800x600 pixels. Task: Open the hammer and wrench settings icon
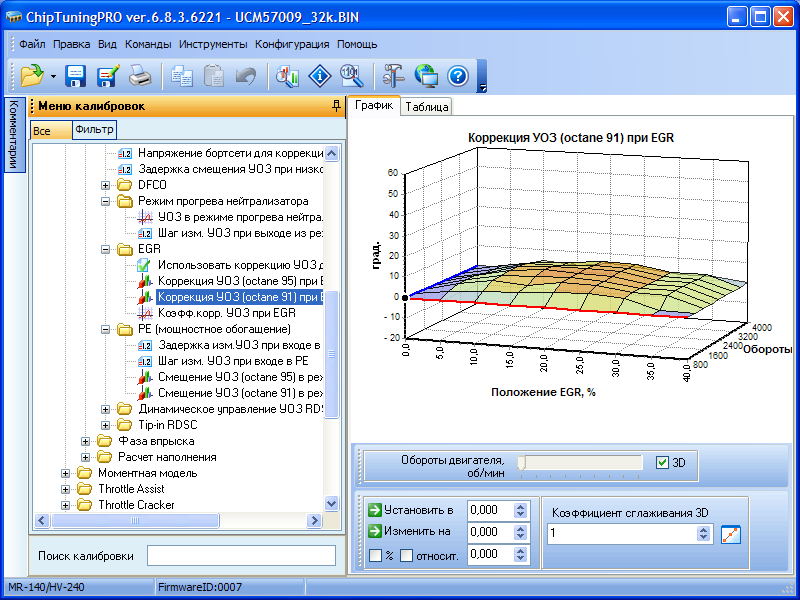(x=392, y=75)
